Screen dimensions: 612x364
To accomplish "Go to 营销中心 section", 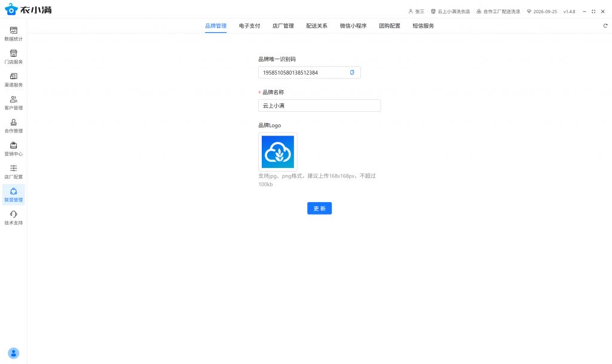I will tap(13, 148).
